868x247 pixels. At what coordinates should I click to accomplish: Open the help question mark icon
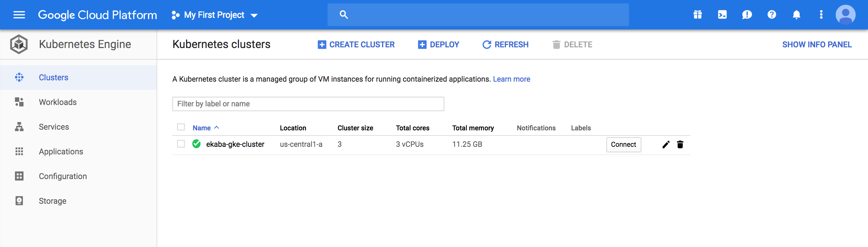(772, 15)
